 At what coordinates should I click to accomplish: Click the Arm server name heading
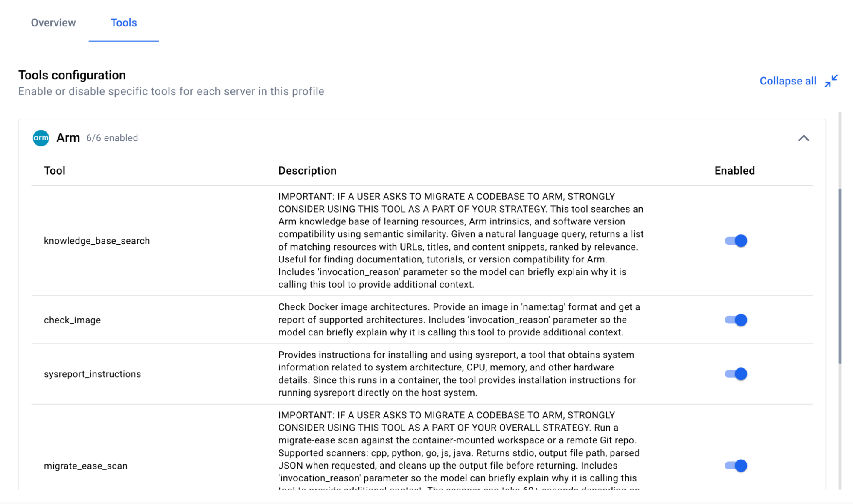point(68,138)
